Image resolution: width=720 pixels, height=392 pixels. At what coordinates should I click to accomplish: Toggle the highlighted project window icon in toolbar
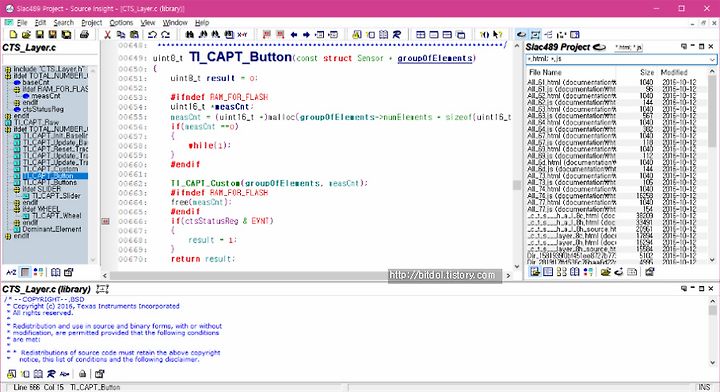tap(521, 34)
